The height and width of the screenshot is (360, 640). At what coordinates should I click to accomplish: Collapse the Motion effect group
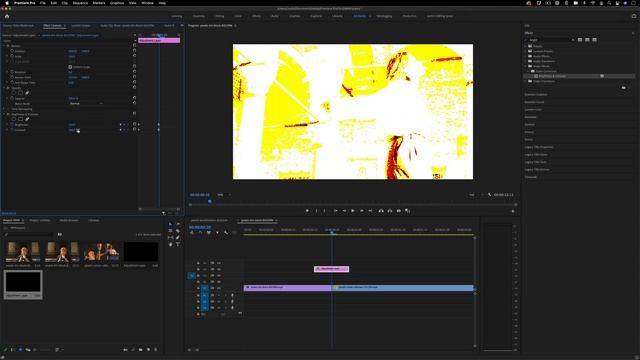click(x=4, y=46)
